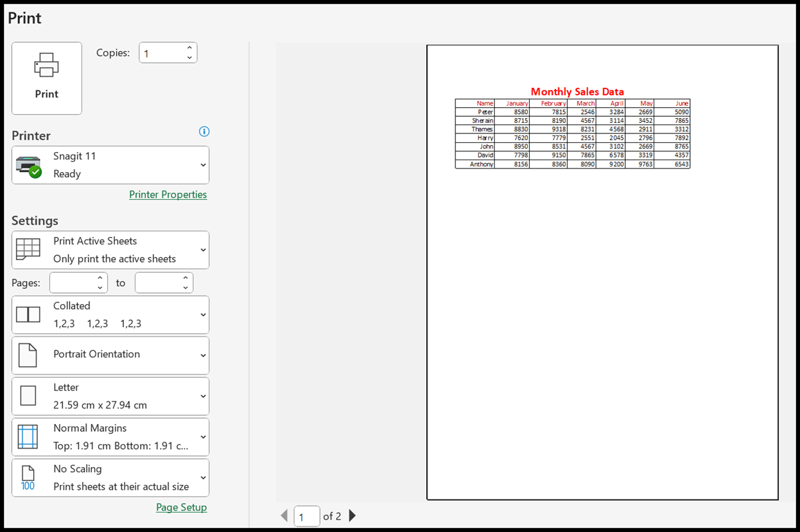This screenshot has height=532, width=800.
Task: Increase Copies with the up stepper arrow
Action: coord(190,48)
